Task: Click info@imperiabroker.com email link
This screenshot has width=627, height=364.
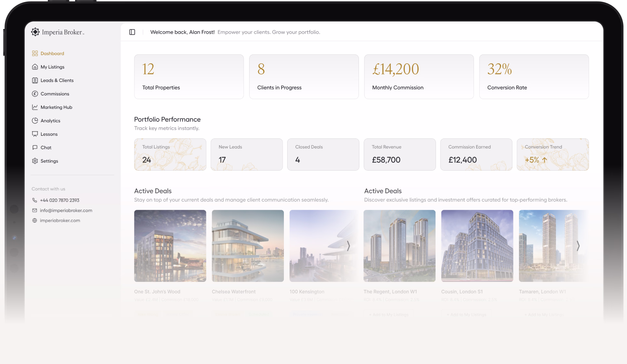Action: tap(66, 210)
